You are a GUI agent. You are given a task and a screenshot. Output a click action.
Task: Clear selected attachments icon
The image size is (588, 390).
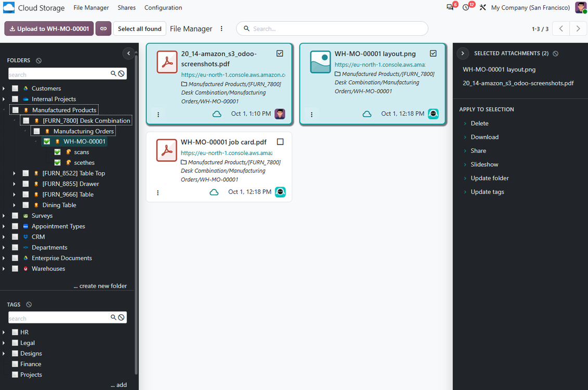click(555, 54)
